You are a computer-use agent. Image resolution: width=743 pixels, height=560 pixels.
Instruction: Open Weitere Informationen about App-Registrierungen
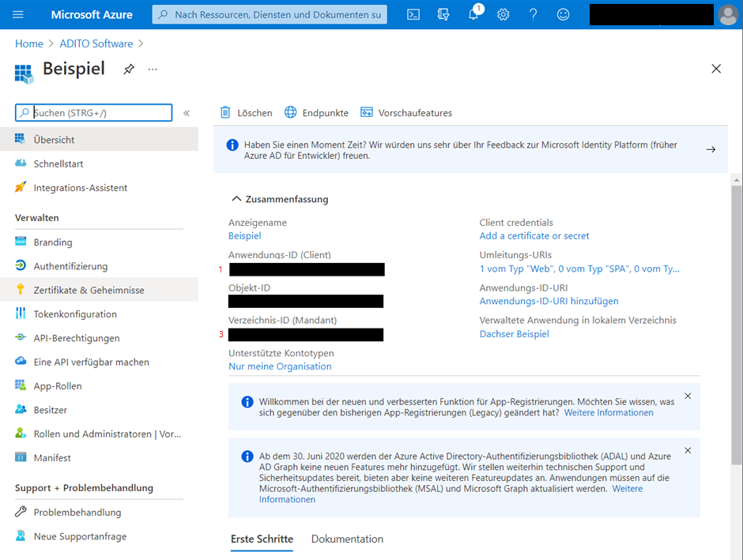click(609, 413)
